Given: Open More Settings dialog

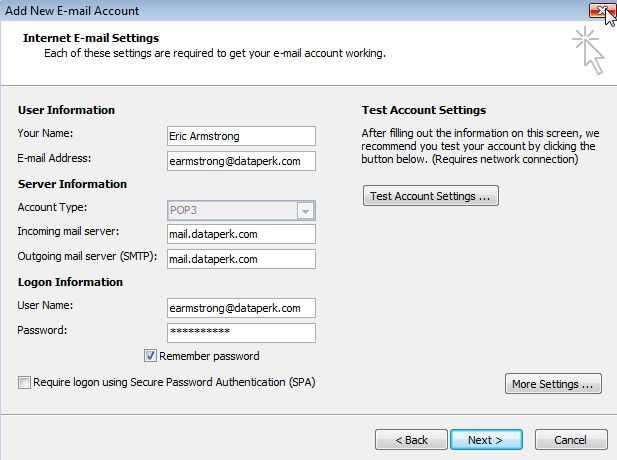Looking at the screenshot, I should coord(553,384).
